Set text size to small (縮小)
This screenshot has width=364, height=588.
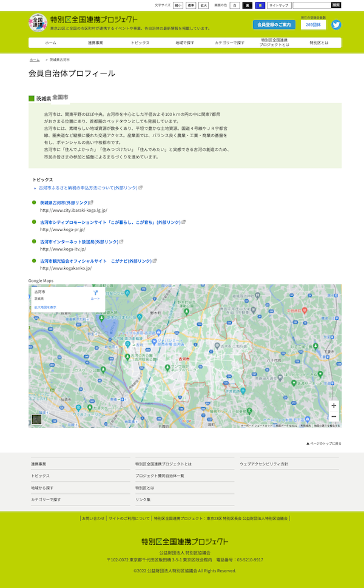(x=178, y=5)
